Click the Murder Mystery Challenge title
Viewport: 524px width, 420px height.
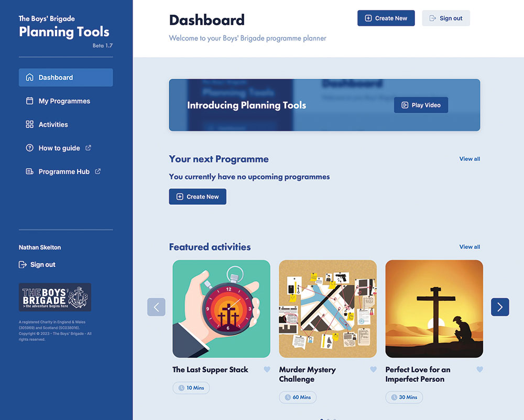(x=308, y=374)
